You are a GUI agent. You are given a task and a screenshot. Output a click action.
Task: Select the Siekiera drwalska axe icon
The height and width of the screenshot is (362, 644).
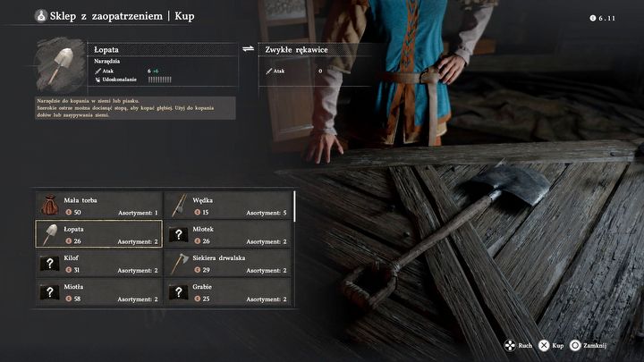(x=179, y=263)
